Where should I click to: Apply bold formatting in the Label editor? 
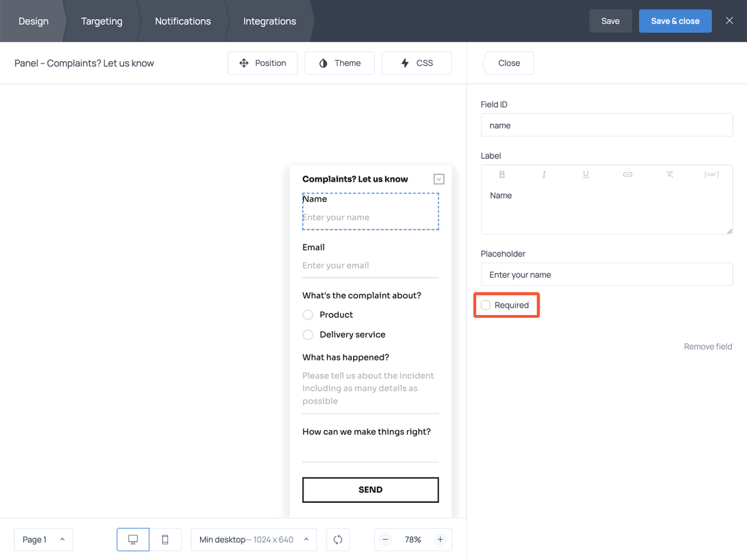click(501, 174)
